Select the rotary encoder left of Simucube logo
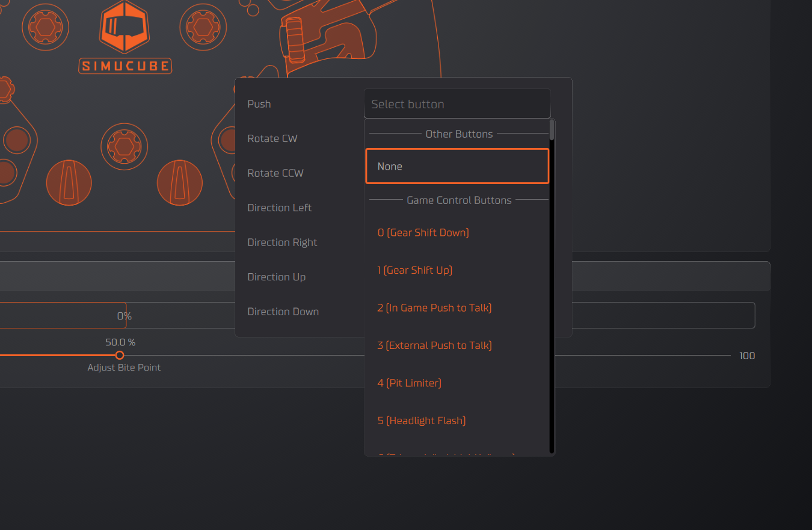The height and width of the screenshot is (530, 812). pyautogui.click(x=46, y=26)
